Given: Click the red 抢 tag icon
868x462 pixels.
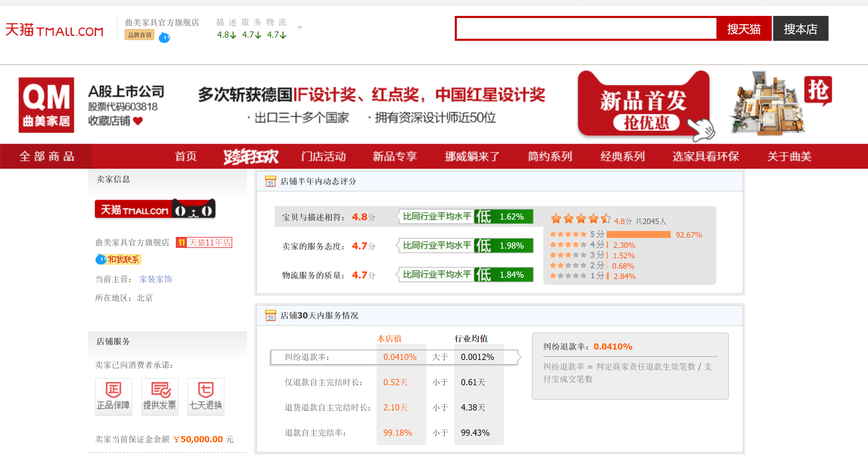Looking at the screenshot, I should (x=818, y=91).
